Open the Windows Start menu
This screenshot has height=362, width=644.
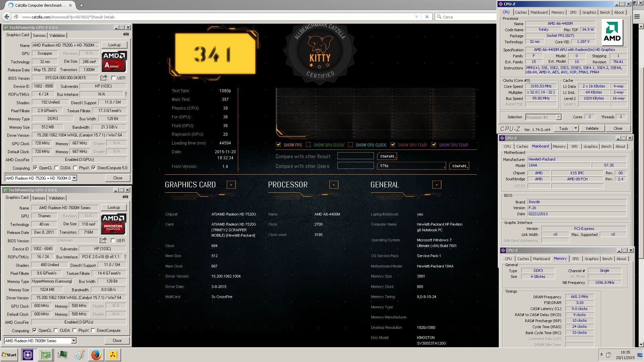(x=9, y=355)
